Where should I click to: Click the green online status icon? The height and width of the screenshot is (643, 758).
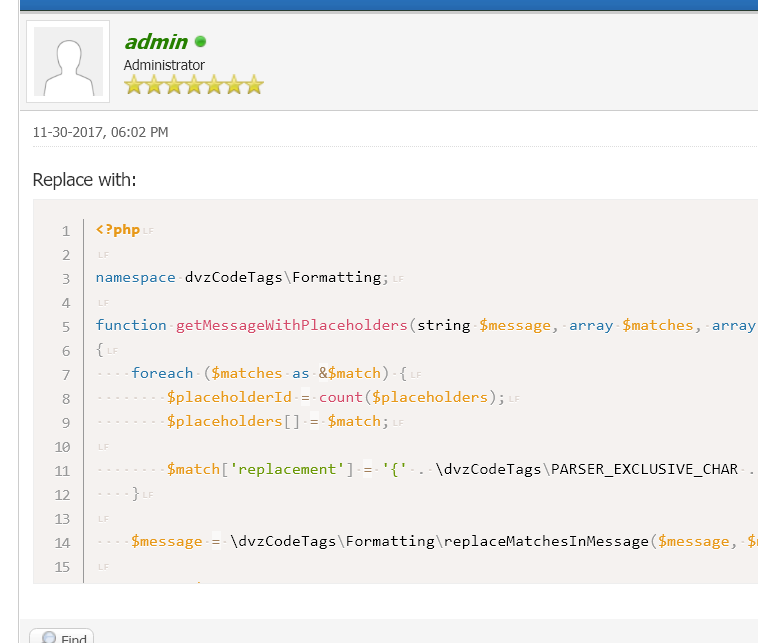pyautogui.click(x=201, y=42)
